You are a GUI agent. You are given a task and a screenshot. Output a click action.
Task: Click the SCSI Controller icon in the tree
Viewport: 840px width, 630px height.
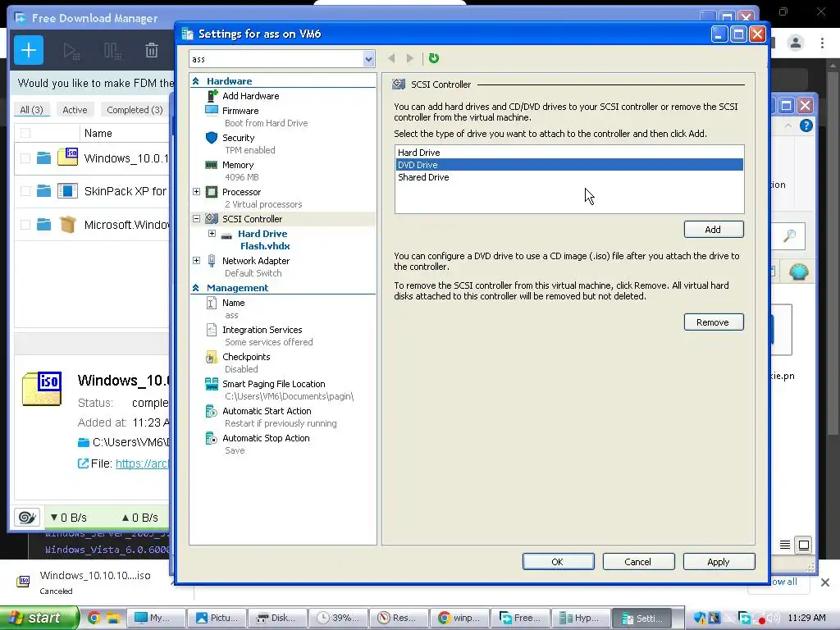[x=212, y=218]
